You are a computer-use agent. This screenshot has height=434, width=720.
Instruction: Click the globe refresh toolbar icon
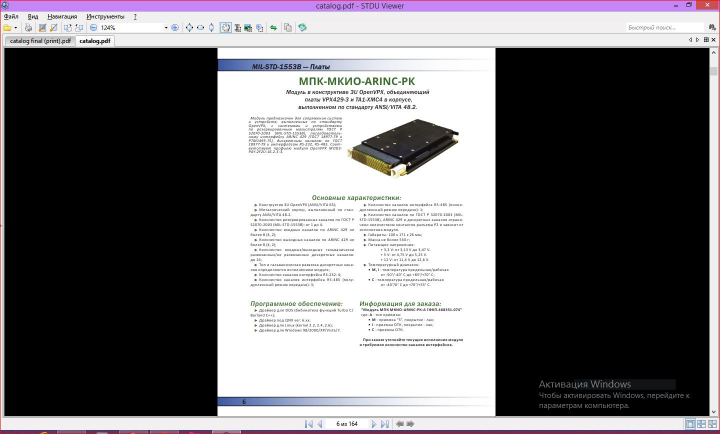pyautogui.click(x=302, y=28)
